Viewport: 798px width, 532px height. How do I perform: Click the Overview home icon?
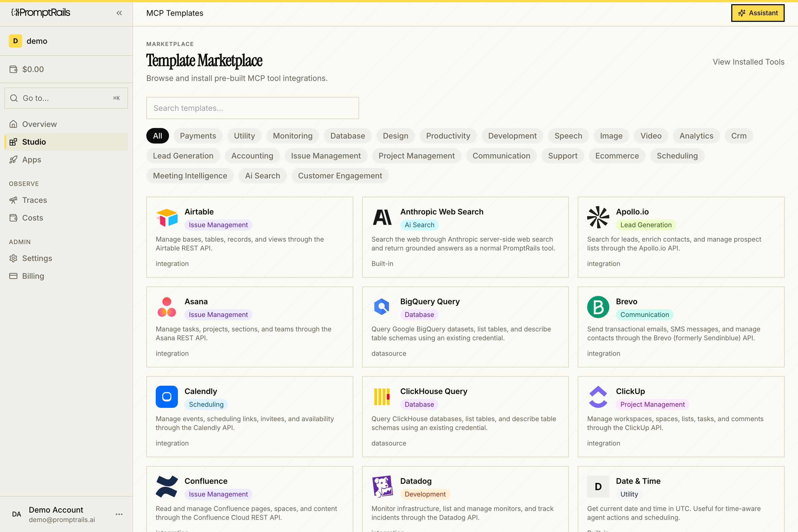click(x=13, y=124)
